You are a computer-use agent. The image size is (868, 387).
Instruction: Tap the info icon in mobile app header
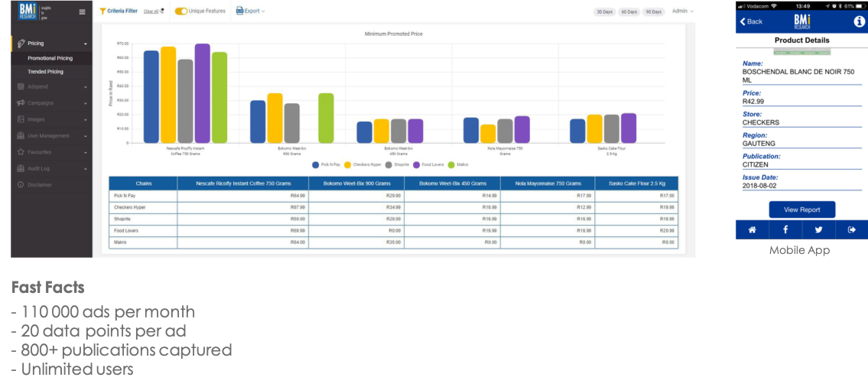tap(859, 21)
